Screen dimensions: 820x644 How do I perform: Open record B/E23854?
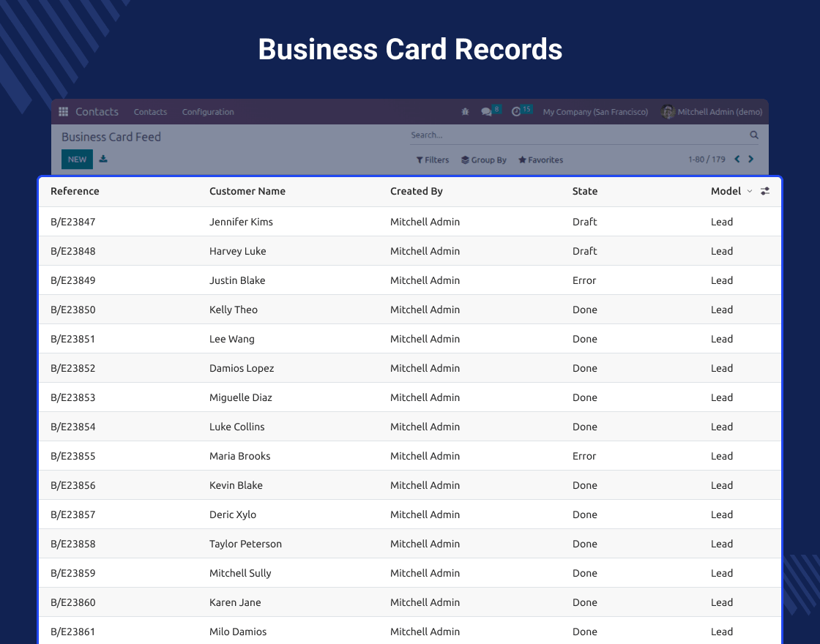[x=72, y=427]
